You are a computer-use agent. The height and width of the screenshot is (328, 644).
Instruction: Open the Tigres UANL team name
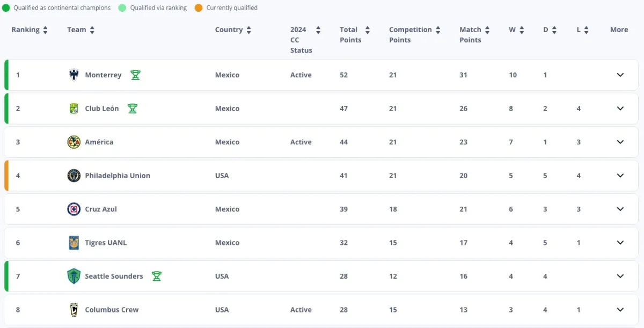click(106, 243)
